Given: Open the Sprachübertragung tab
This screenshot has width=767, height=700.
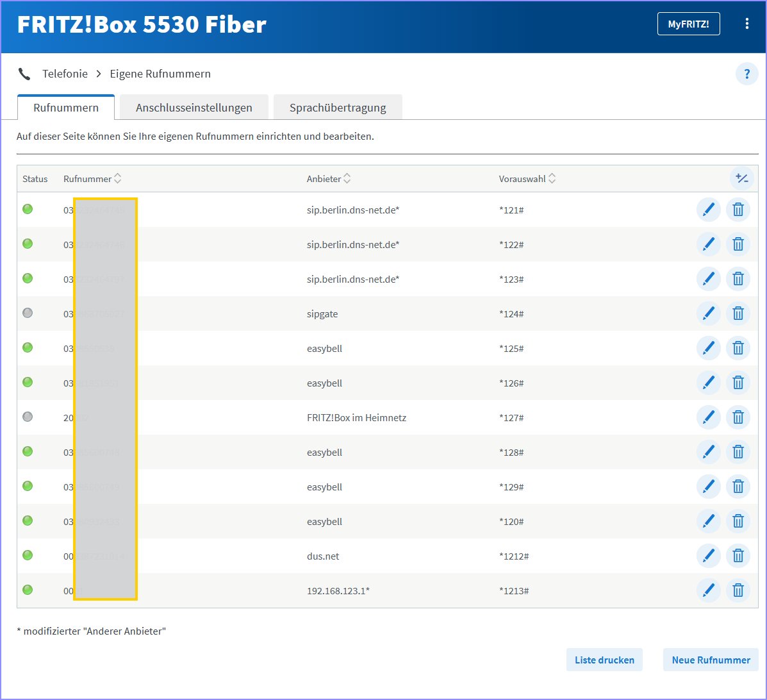Looking at the screenshot, I should (338, 108).
